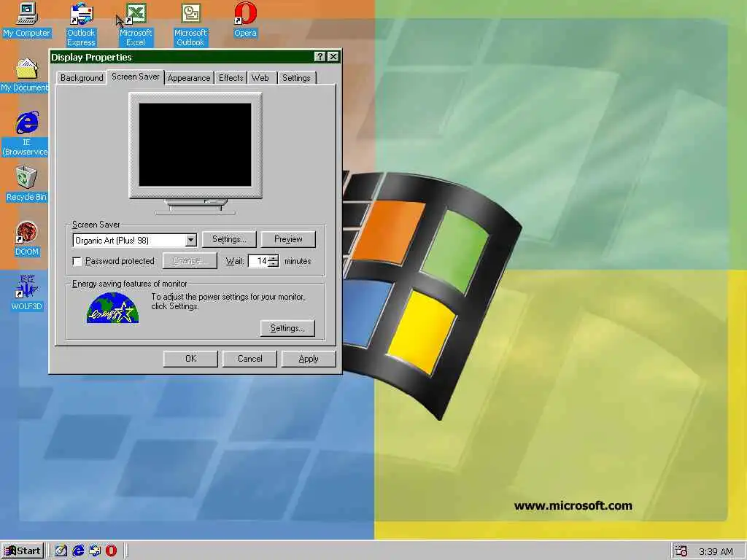Select the WOLF3D desktop shortcut

(26, 293)
